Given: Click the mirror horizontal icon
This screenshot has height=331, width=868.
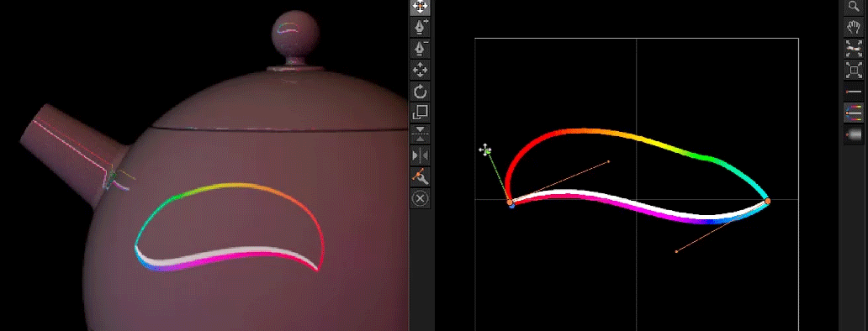Looking at the screenshot, I should [x=421, y=155].
